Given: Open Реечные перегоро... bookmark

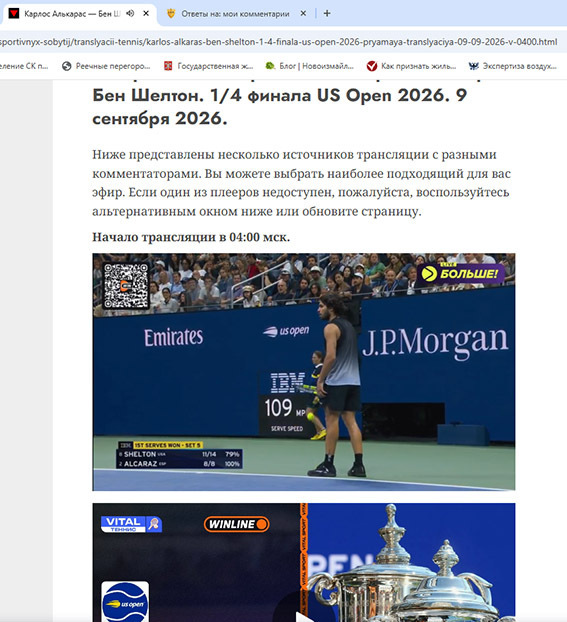Looking at the screenshot, I should [x=106, y=66].
